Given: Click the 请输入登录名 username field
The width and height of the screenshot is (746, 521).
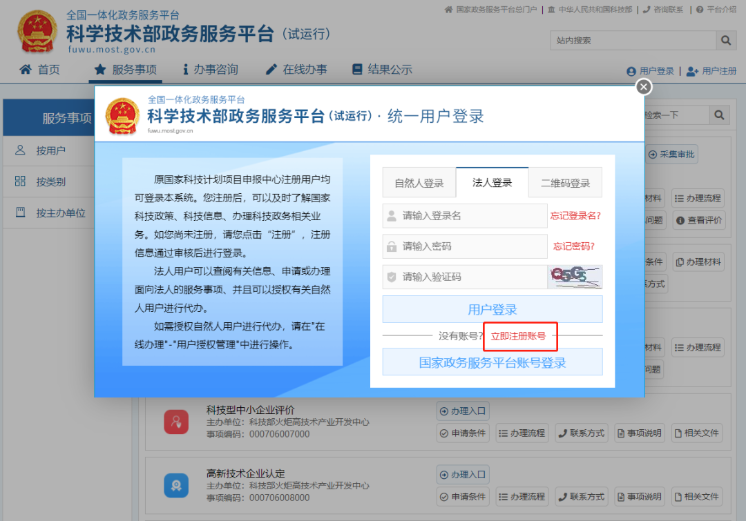Looking at the screenshot, I should pyautogui.click(x=464, y=215).
